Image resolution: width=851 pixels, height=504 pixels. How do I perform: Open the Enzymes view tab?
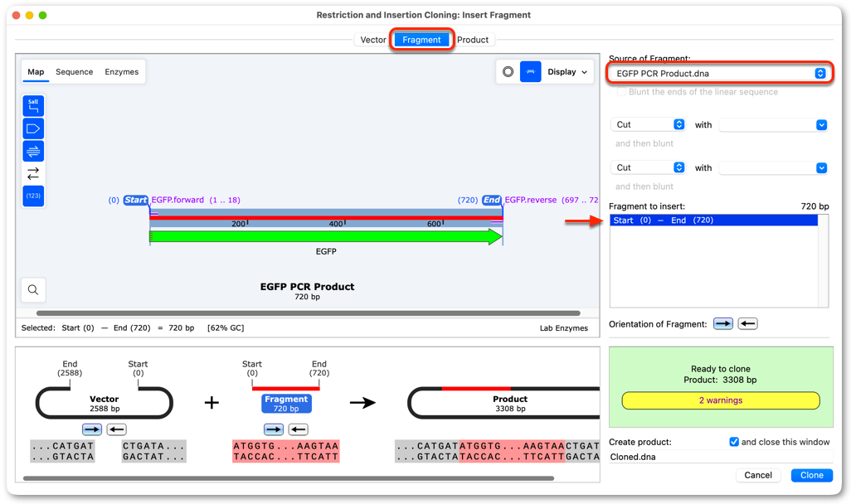pyautogui.click(x=122, y=71)
